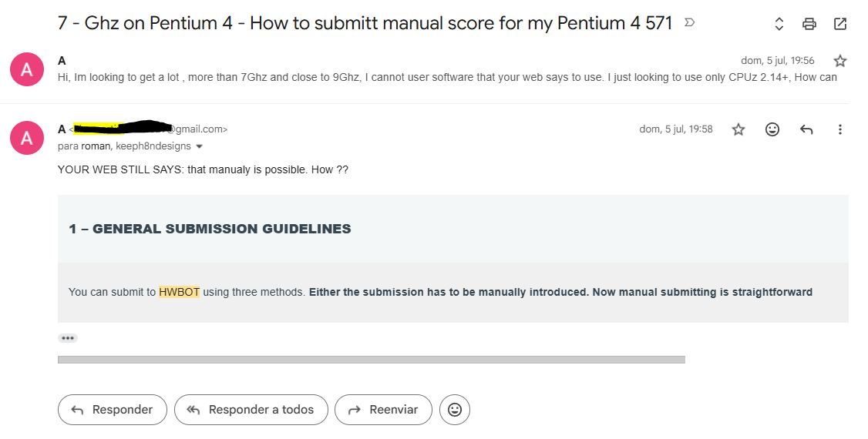
Task: Click the reply arrow icon in message header
Action: [x=806, y=129]
